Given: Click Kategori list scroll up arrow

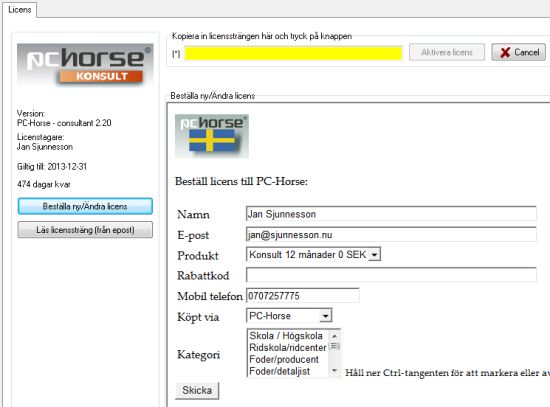Looking at the screenshot, I should point(334,336).
